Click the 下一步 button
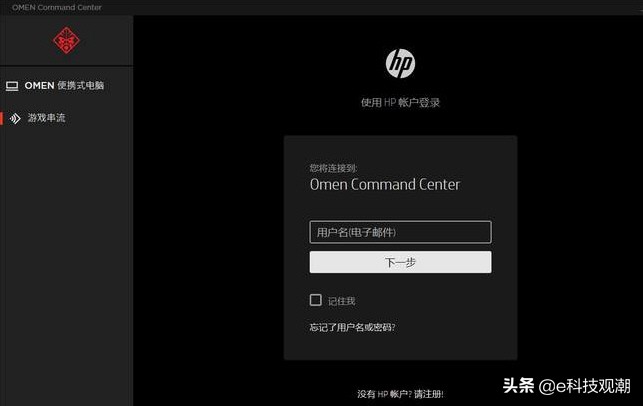This screenshot has height=406, width=643. (x=400, y=262)
